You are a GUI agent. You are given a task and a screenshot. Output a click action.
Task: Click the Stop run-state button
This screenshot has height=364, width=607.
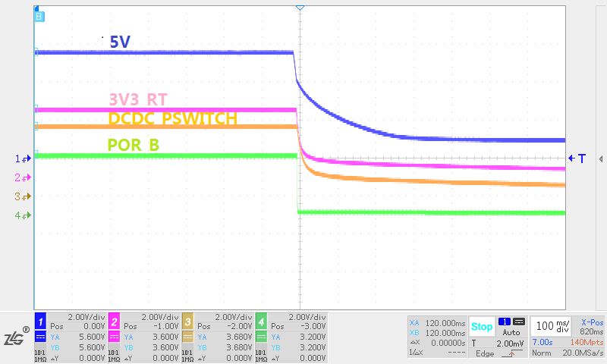click(x=482, y=327)
